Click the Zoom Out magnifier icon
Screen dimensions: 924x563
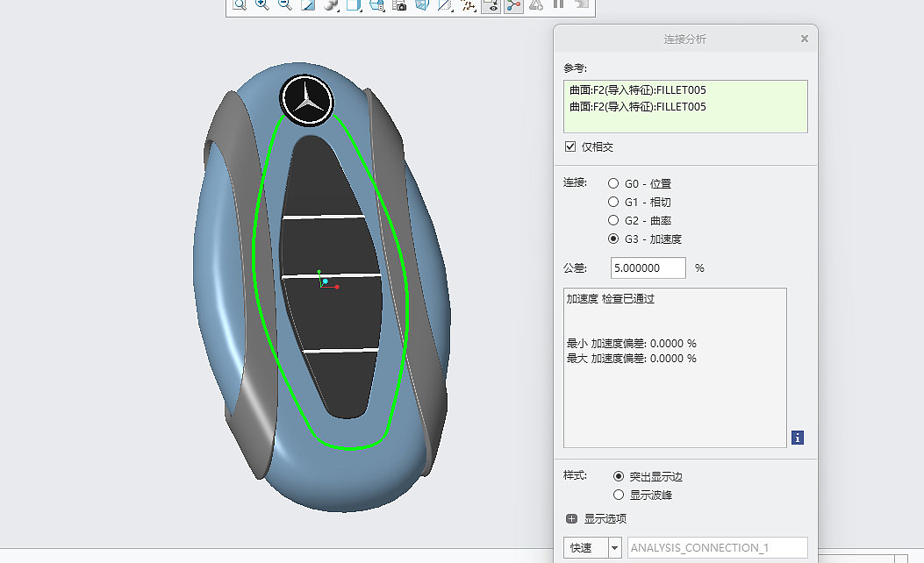284,4
